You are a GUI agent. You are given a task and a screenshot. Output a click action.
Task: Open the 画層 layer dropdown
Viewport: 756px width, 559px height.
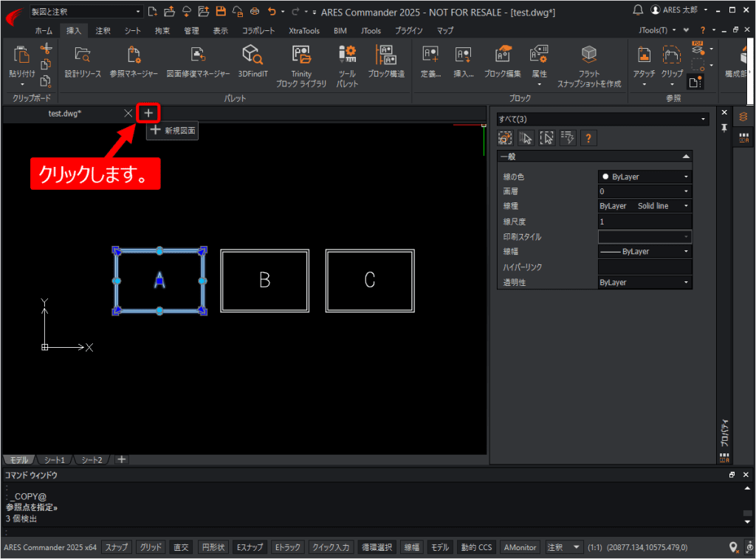tap(645, 191)
